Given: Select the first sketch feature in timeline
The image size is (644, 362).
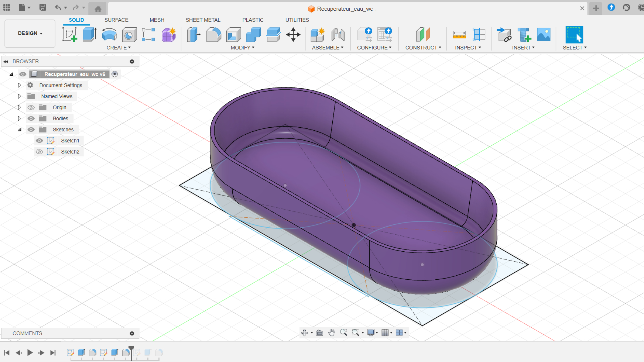Looking at the screenshot, I should tap(70, 352).
